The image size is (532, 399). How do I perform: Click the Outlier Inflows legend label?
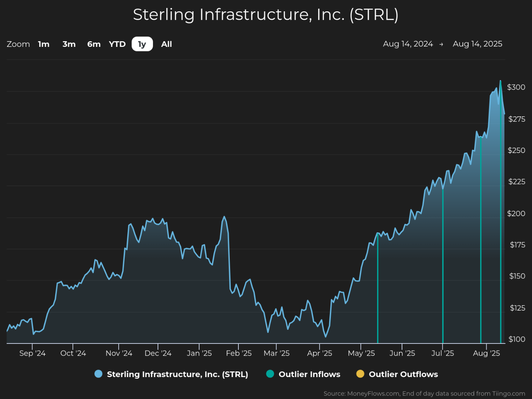click(x=309, y=374)
